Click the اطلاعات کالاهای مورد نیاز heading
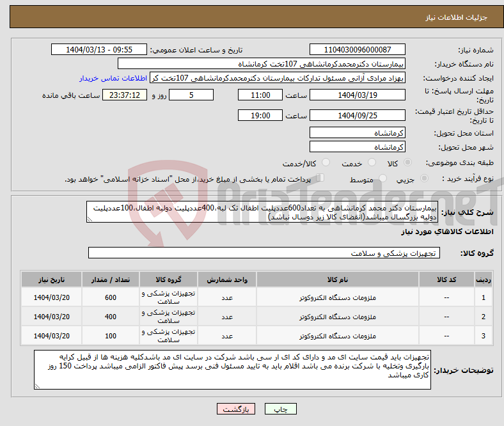This screenshot has height=426, width=504. point(447,232)
